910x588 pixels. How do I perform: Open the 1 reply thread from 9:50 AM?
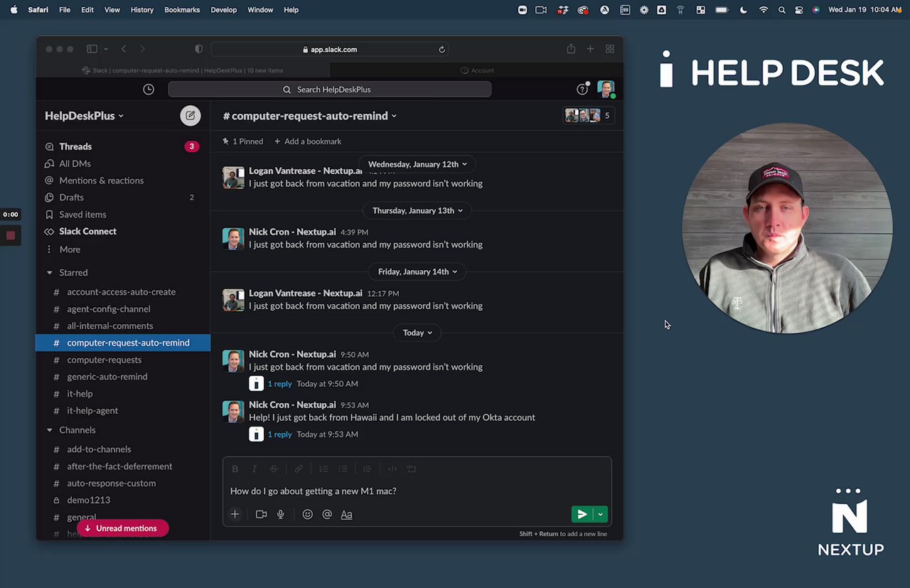(x=279, y=384)
